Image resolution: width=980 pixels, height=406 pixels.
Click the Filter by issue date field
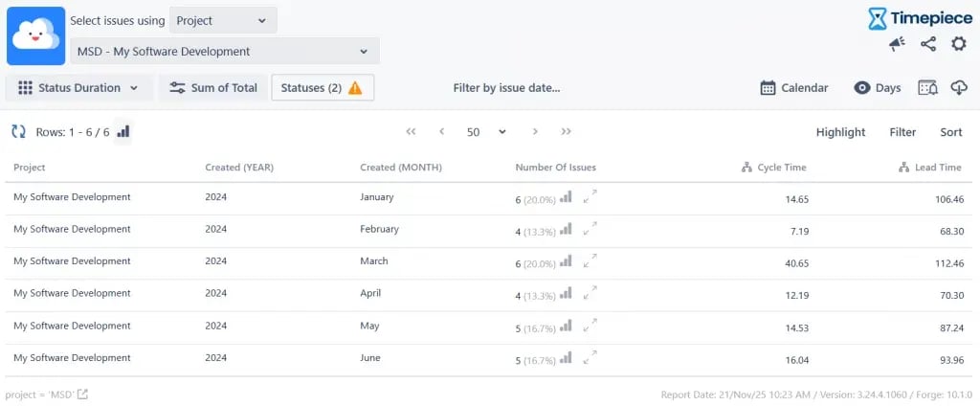pos(506,88)
